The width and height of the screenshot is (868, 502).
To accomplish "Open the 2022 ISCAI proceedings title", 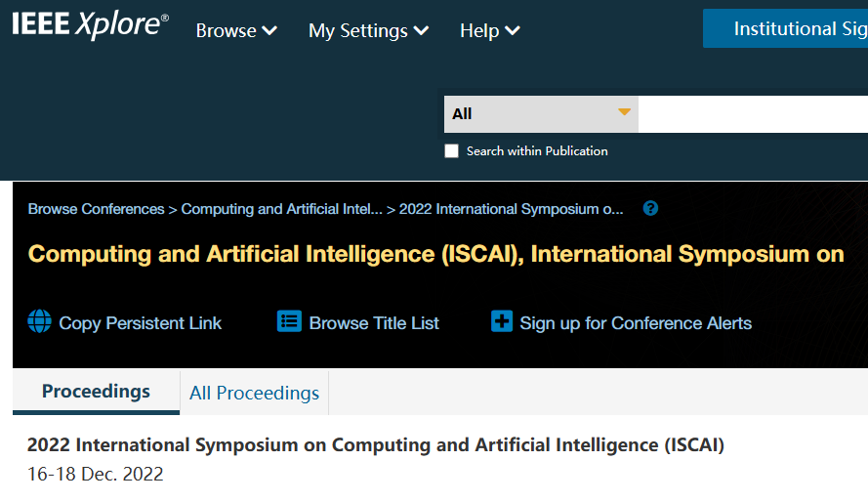I will pyautogui.click(x=376, y=445).
